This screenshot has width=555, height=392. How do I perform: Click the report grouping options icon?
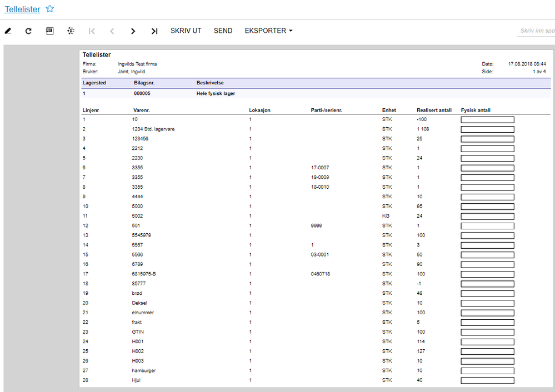coord(71,31)
